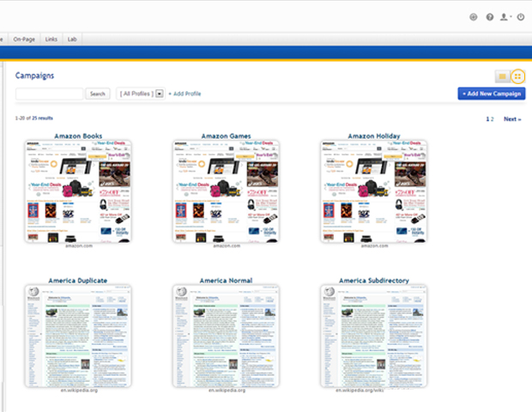The height and width of the screenshot is (412, 532).
Task: Click amazon.com under Amazon Games
Action: point(227,245)
